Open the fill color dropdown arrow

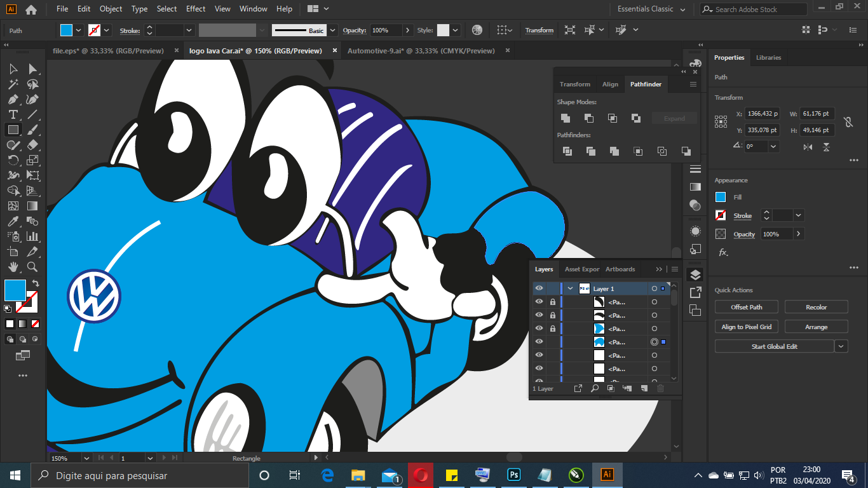(79, 30)
